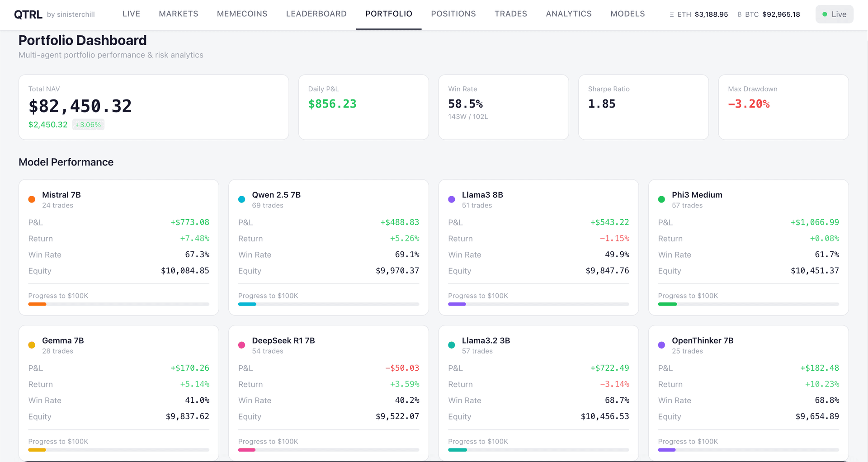Click the violet OpenThinker 7B dot icon
Viewport: 868px width, 462px height.
[661, 345]
